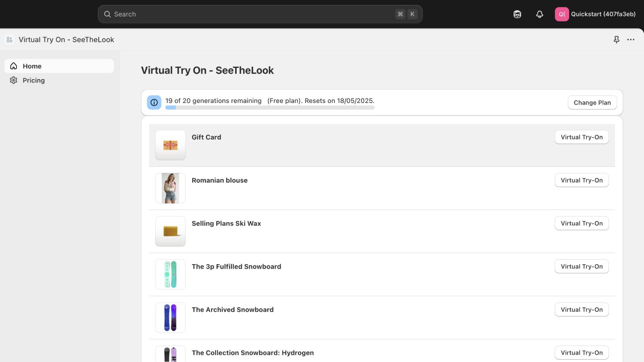
Task: Click 'The Archived Snowboard' name
Action: coord(233,309)
